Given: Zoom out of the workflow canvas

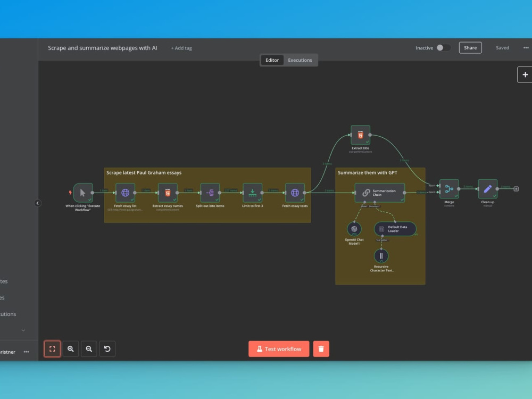Looking at the screenshot, I should tap(89, 349).
